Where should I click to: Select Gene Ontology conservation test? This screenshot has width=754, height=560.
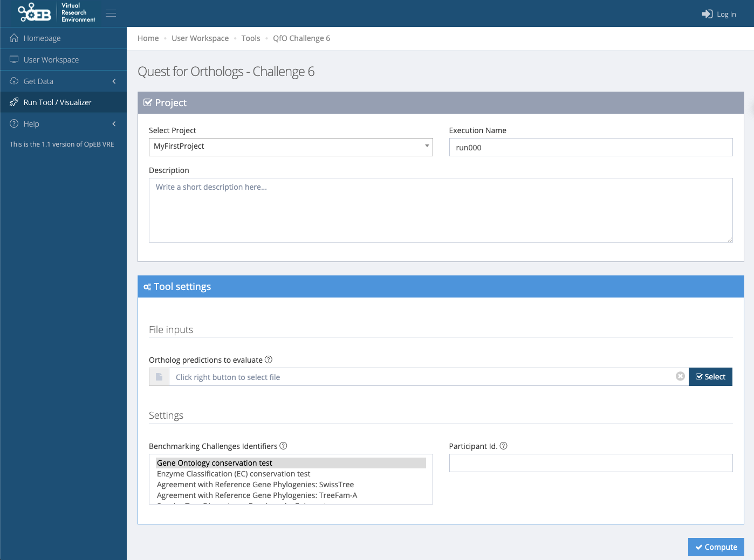[x=291, y=463]
